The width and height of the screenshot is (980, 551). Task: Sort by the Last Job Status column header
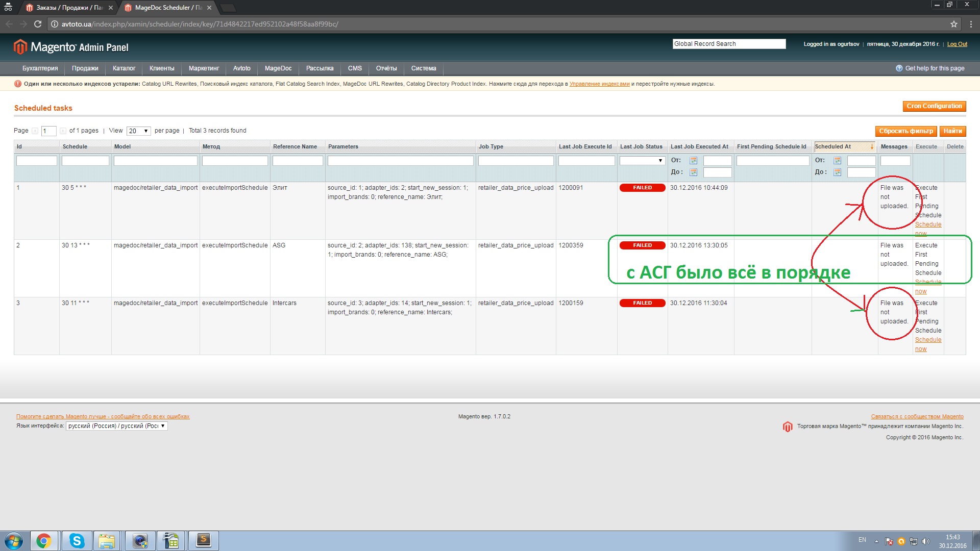pyautogui.click(x=641, y=147)
